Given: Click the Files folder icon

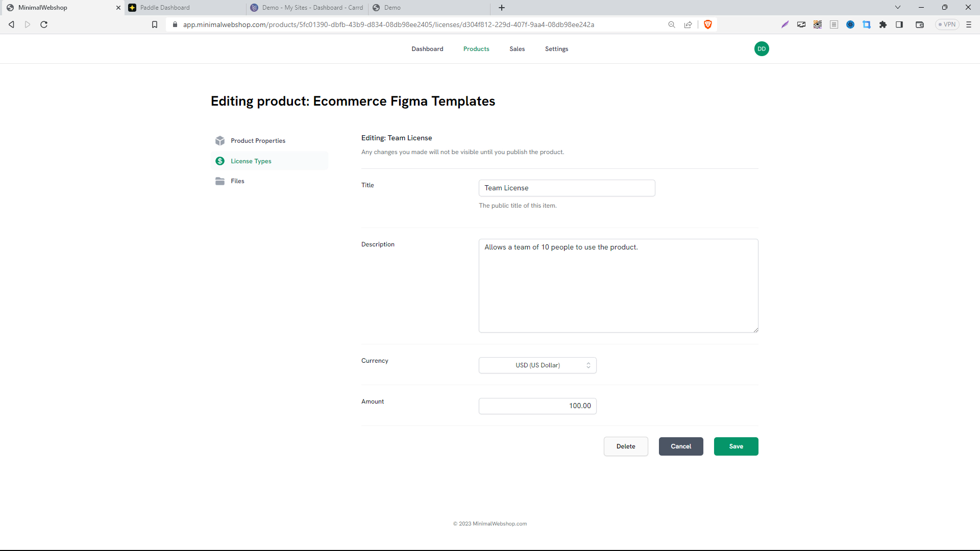Looking at the screenshot, I should point(220,181).
